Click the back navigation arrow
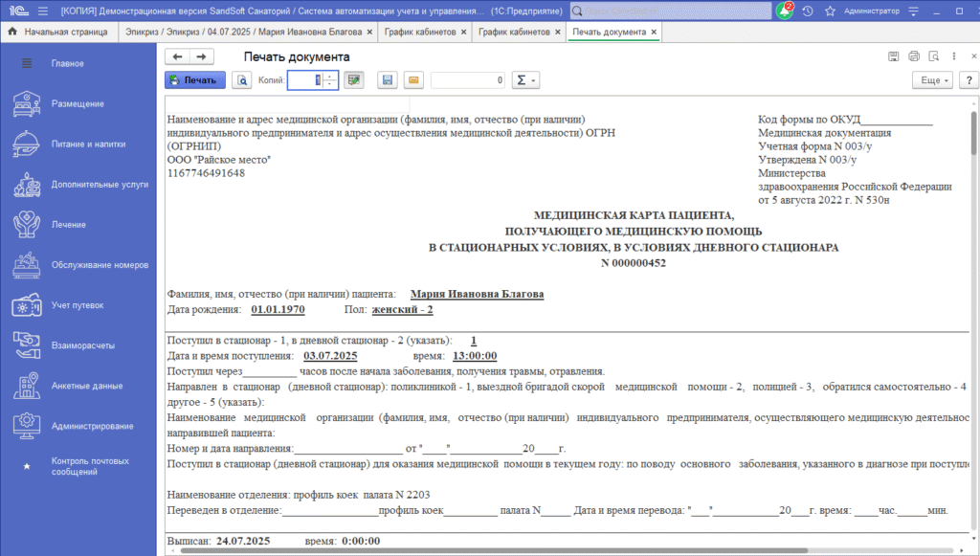Screen dimensions: 980x556 177,57
